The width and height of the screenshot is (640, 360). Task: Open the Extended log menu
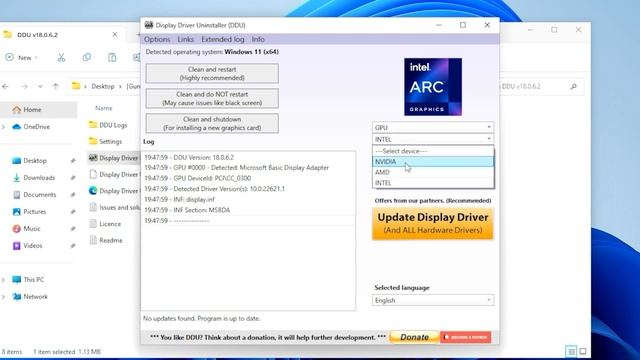[222, 39]
